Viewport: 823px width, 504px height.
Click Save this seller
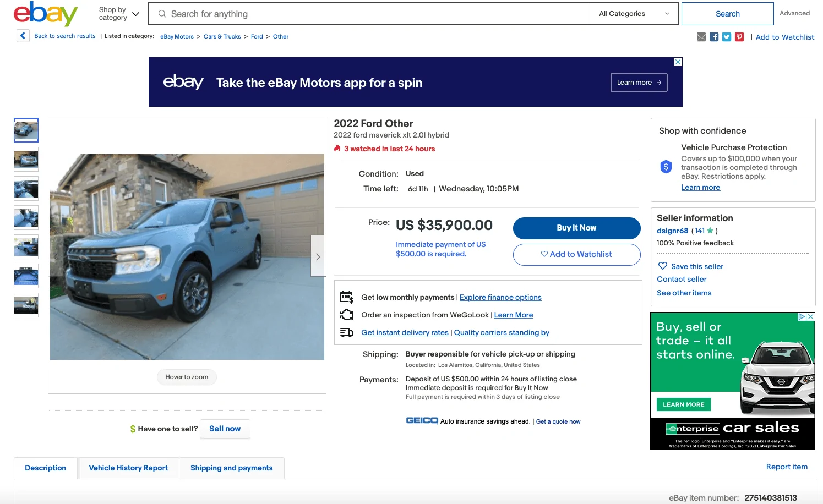[x=697, y=266]
